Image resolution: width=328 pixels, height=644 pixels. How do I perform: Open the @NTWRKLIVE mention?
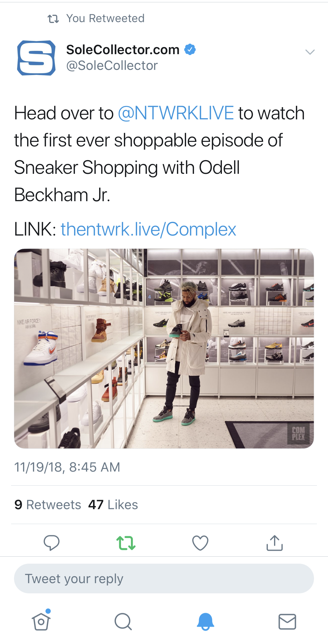[x=176, y=113]
